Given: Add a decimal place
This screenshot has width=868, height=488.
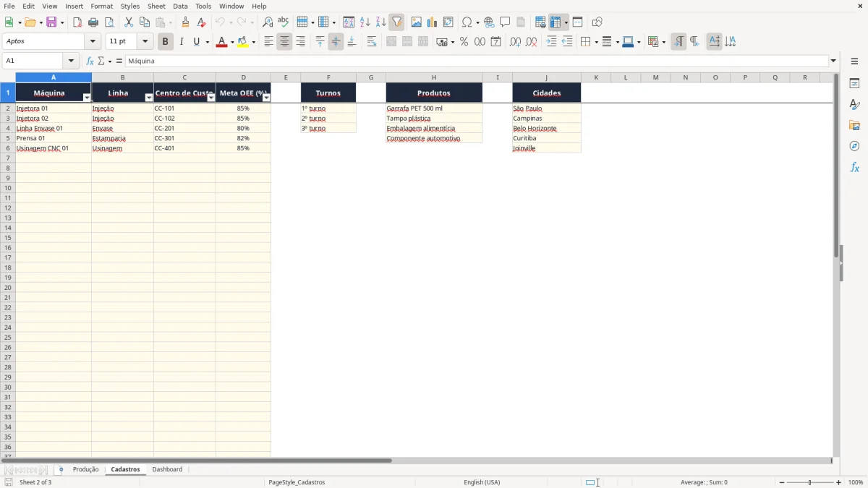Looking at the screenshot, I should [515, 42].
